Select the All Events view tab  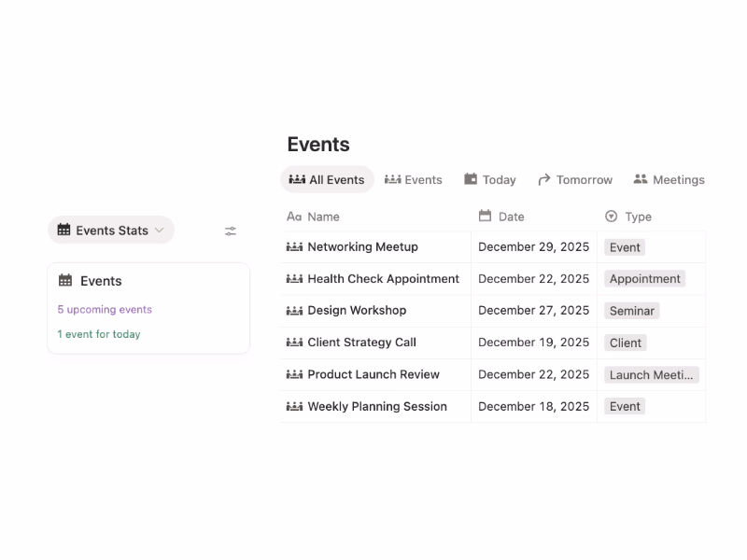(x=326, y=179)
